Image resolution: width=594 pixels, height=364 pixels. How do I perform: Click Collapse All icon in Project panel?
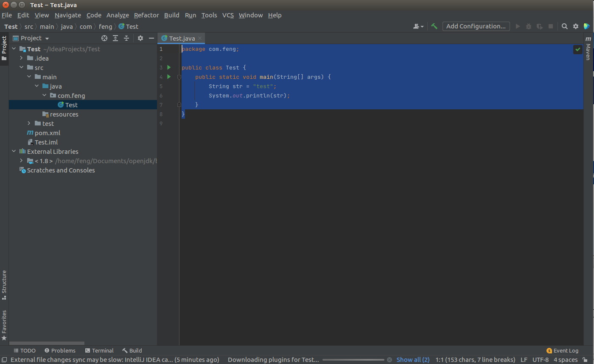(126, 38)
